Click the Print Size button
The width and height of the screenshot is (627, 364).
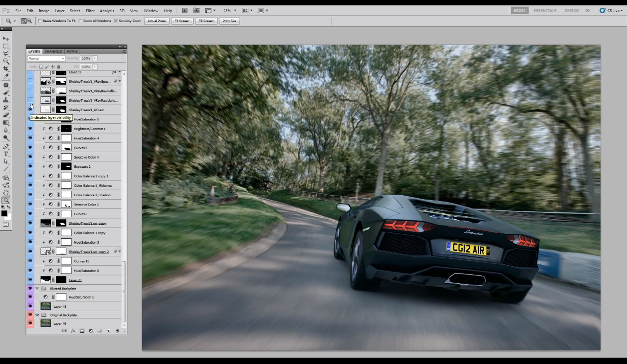click(229, 21)
